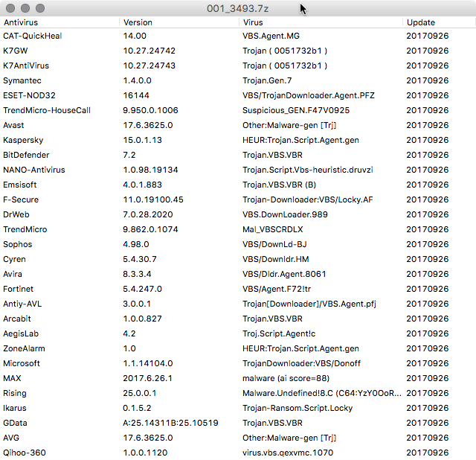Click the window zoom button
Viewport: 476px width, 460px height.
click(40, 8)
